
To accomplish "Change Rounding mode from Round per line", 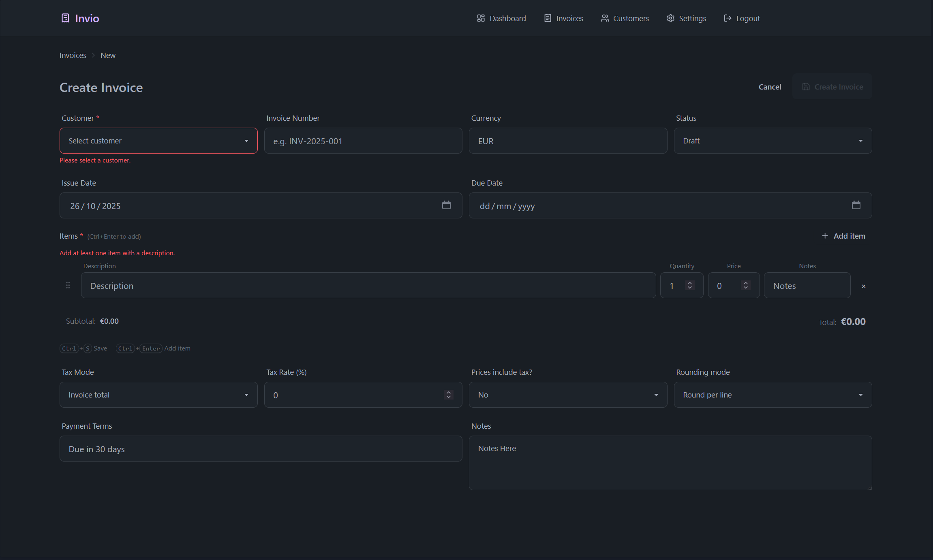I will tap(773, 394).
